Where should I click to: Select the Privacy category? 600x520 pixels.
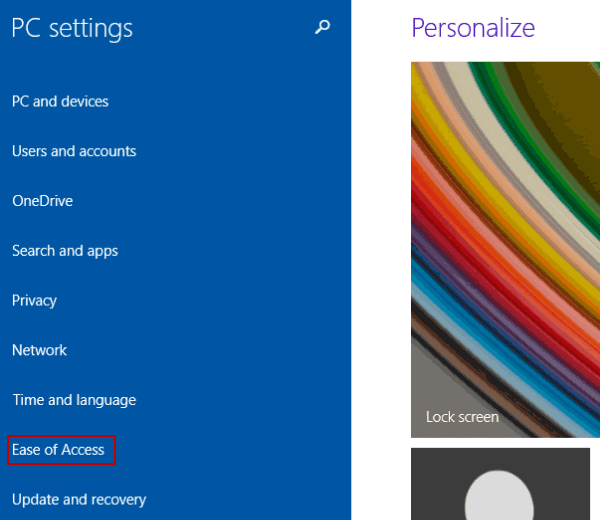[x=34, y=301]
